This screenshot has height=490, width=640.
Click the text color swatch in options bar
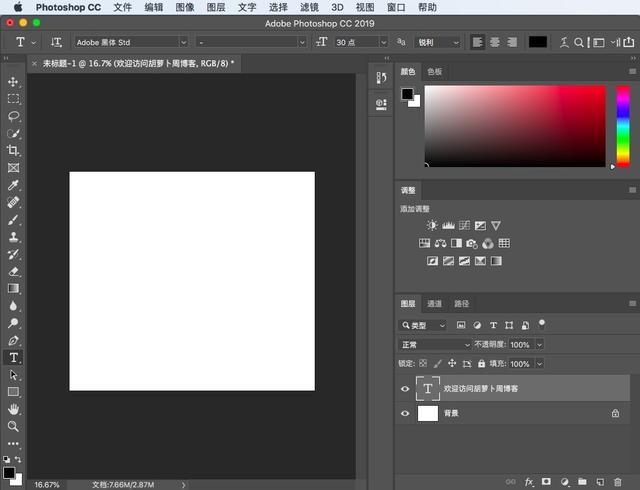538,42
